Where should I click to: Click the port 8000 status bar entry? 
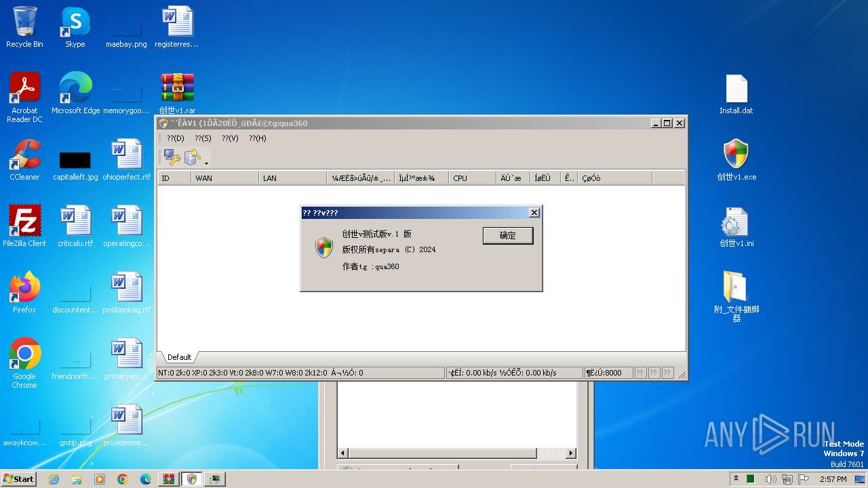(608, 373)
